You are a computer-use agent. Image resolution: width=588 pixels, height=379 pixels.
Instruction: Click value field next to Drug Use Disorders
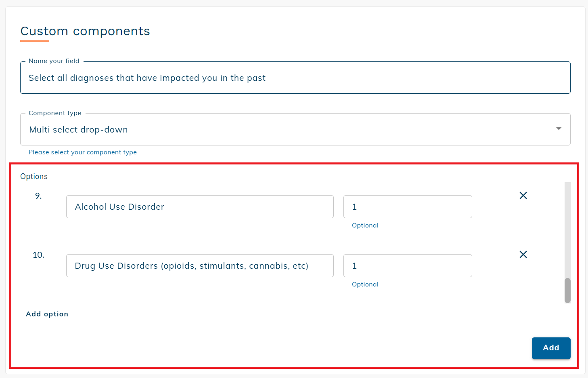tap(407, 266)
